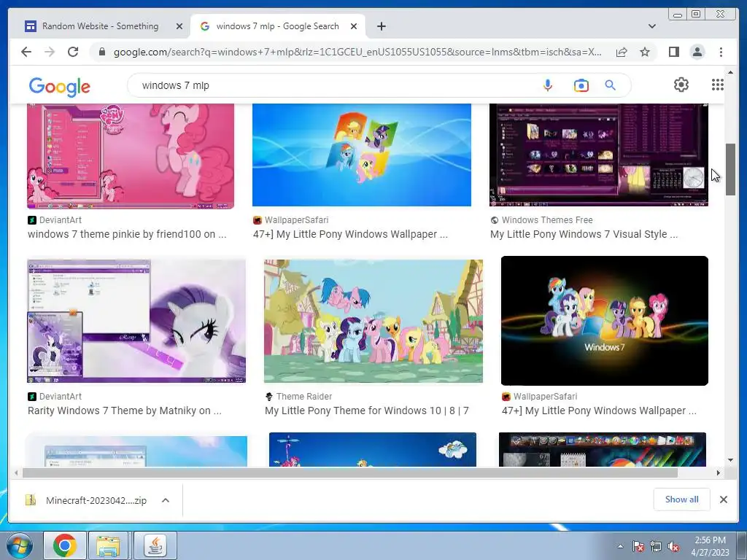Open 'My Little Pony Theme for Windows 10 | 8 | 7' link

pyautogui.click(x=367, y=411)
